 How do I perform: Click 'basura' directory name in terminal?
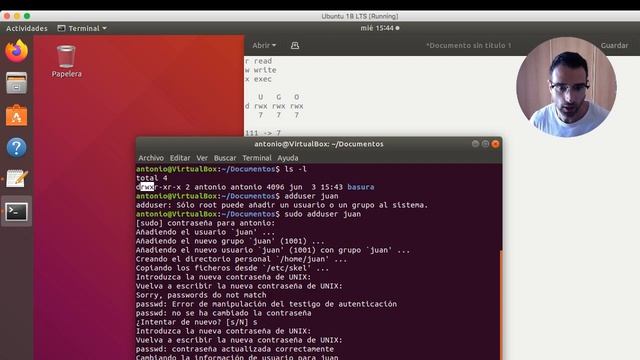point(360,187)
